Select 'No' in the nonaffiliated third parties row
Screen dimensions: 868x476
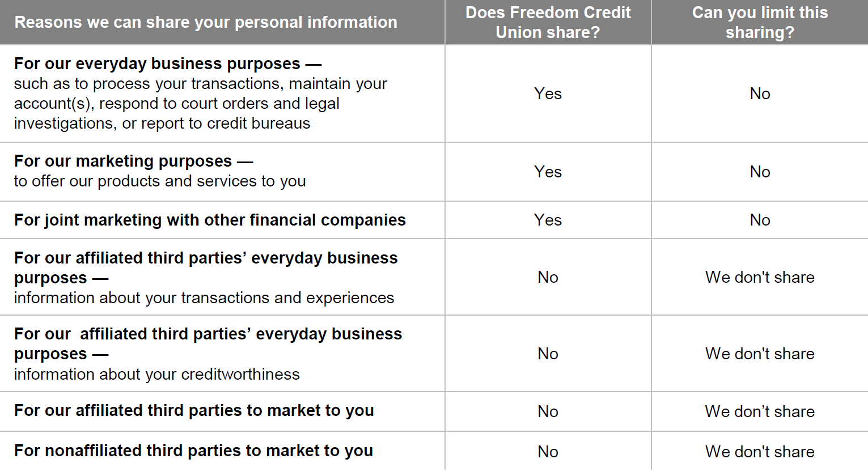(548, 452)
